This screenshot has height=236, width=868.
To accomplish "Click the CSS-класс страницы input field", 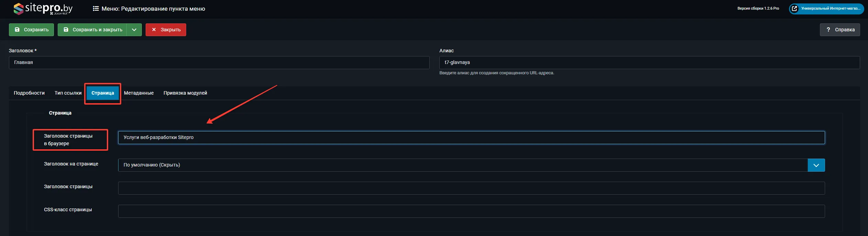I will (471, 211).
